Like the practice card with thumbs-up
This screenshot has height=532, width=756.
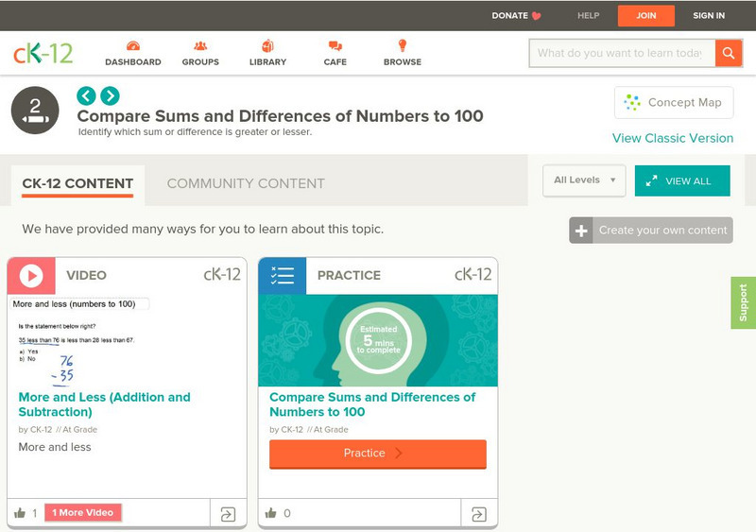pos(271,513)
